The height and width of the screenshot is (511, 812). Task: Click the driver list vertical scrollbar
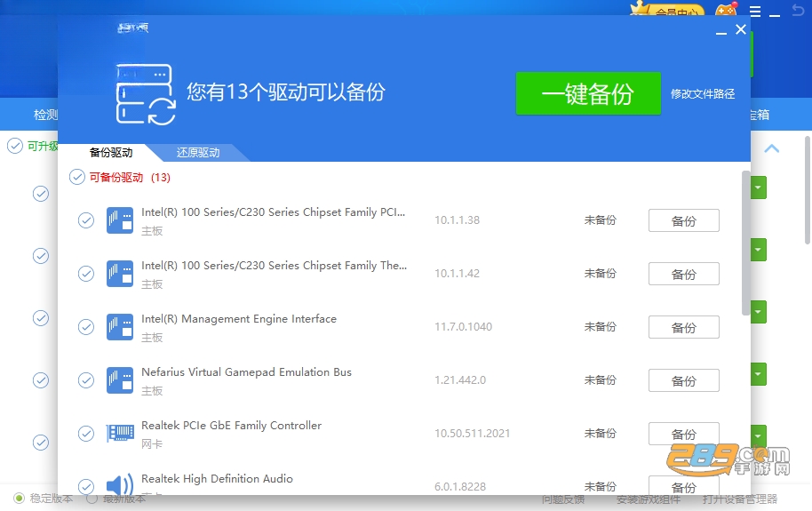pos(745,243)
